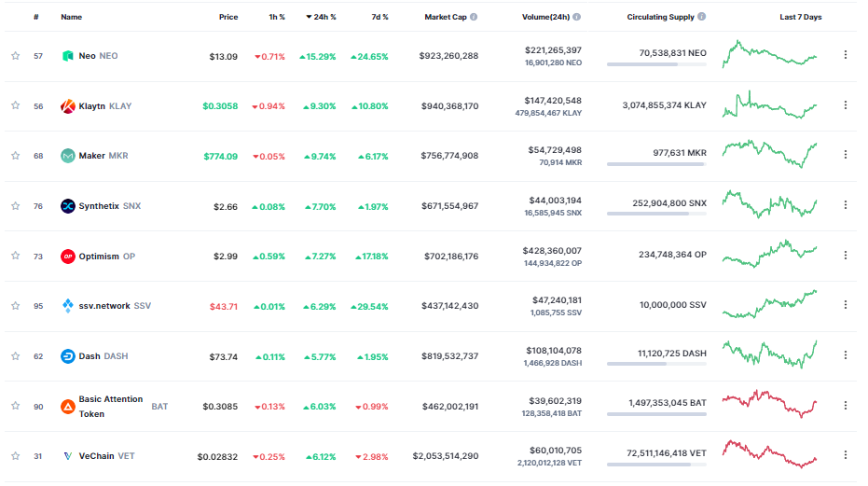Open the Klaytn KLAY coin page

coord(105,105)
